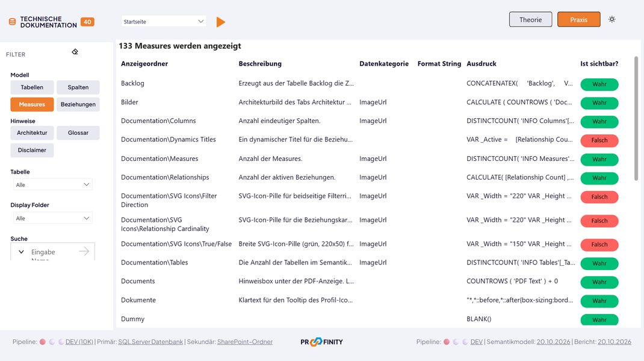
Task: Open the Architektur hint page
Action: point(32,133)
